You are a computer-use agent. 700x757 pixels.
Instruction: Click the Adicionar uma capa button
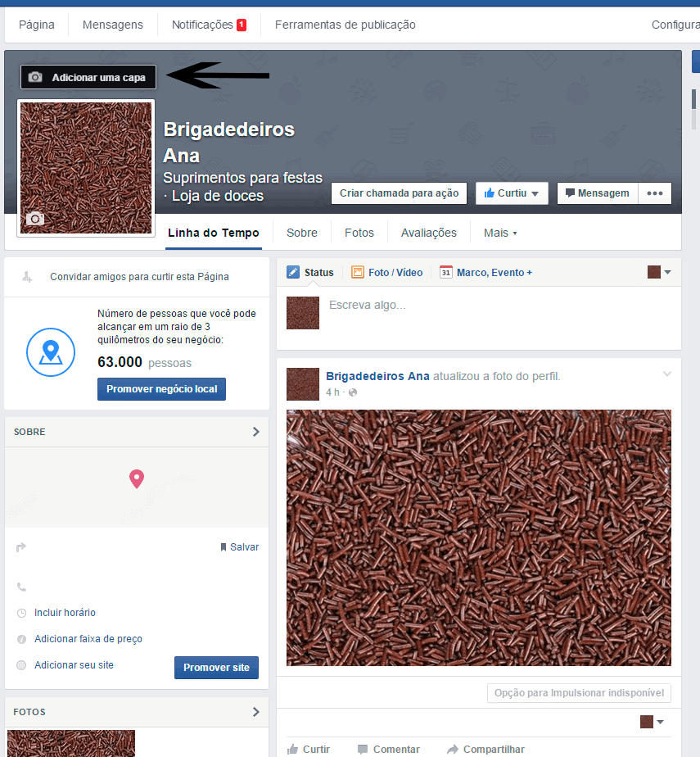tap(88, 77)
